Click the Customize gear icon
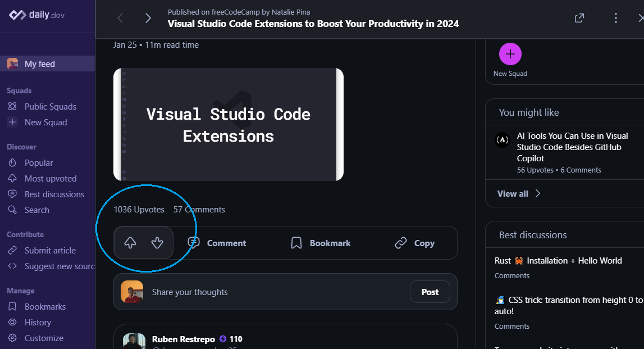Viewport: 644px width, 349px height. pyautogui.click(x=12, y=338)
